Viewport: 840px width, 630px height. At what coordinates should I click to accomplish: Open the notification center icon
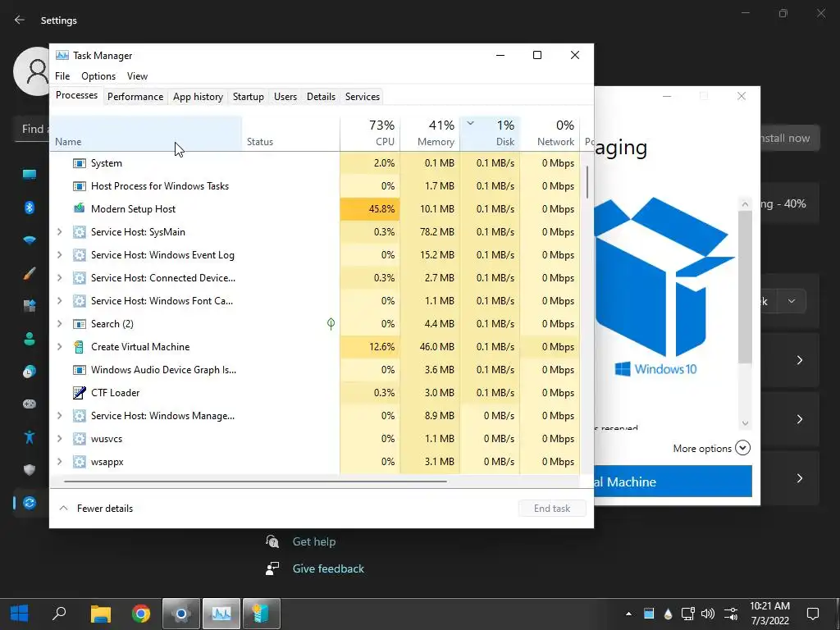813,614
